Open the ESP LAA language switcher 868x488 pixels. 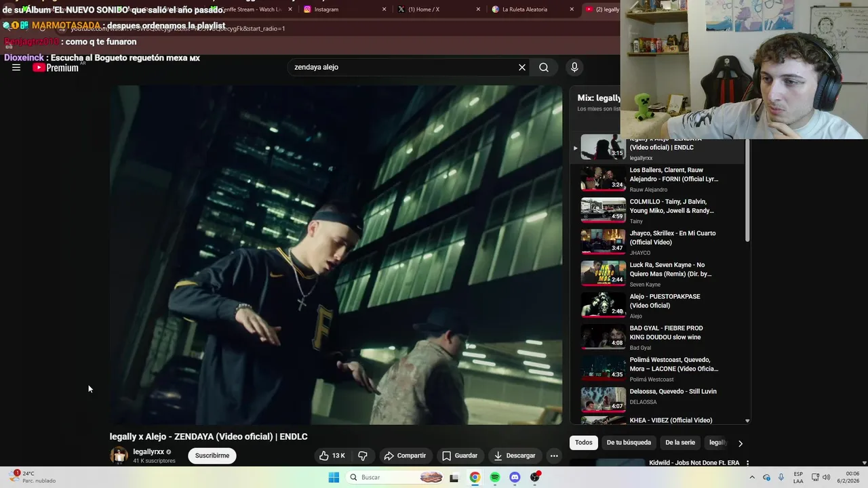798,477
